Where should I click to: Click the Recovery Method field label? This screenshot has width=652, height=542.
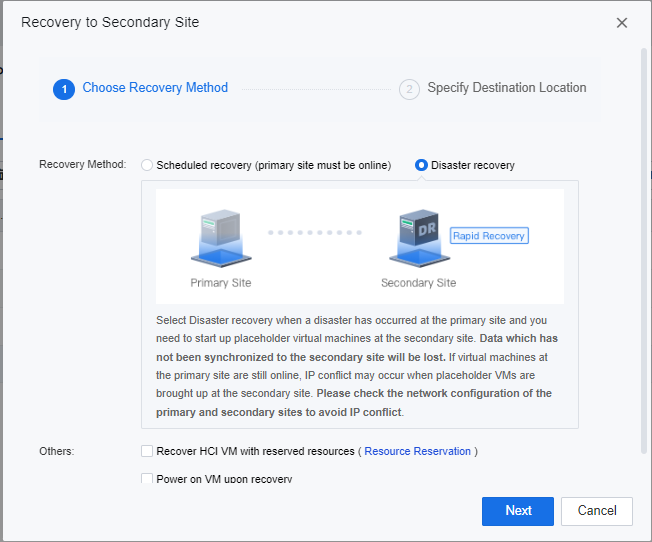tap(82, 165)
